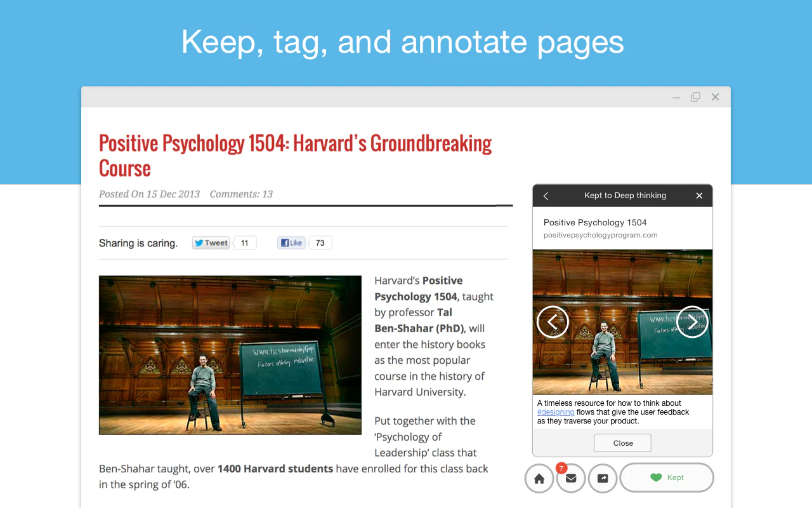
Task: Click the Comments: 13 link
Action: tap(241, 194)
